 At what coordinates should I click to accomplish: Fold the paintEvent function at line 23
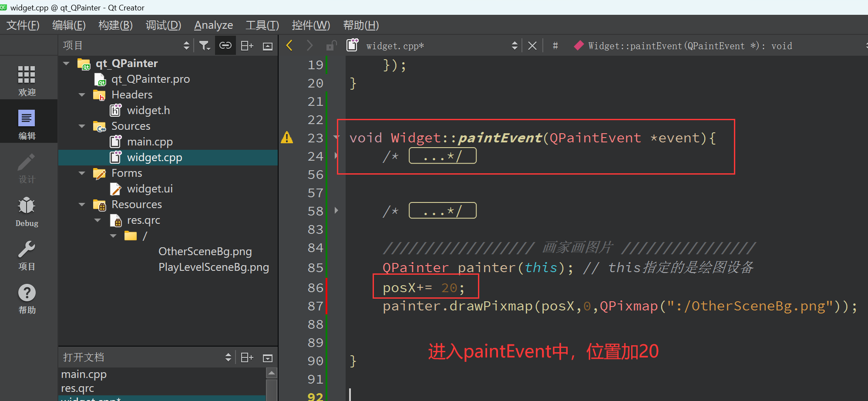click(336, 137)
